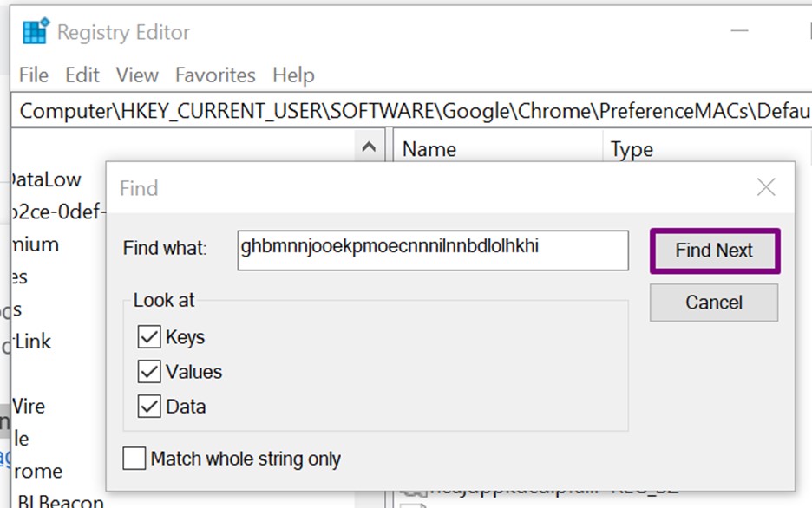
Task: Enable Match whole string only
Action: 134,459
